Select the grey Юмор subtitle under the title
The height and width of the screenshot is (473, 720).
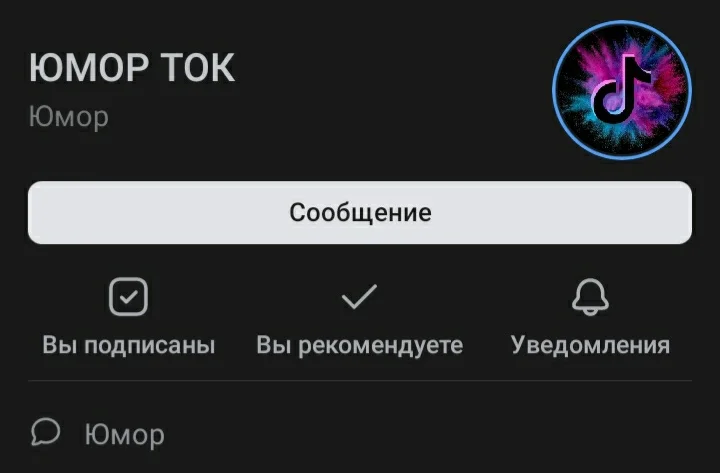[x=69, y=117]
